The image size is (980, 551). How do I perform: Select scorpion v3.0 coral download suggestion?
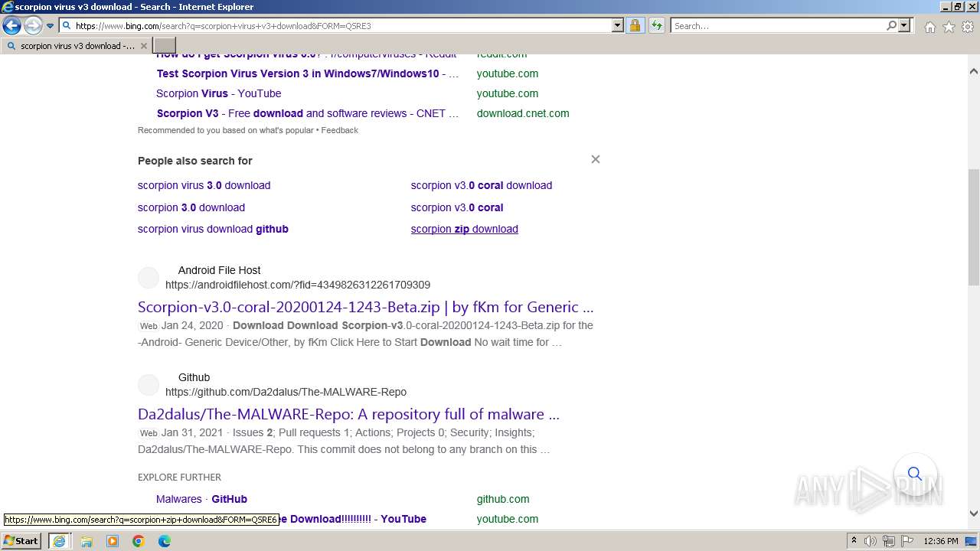point(482,185)
